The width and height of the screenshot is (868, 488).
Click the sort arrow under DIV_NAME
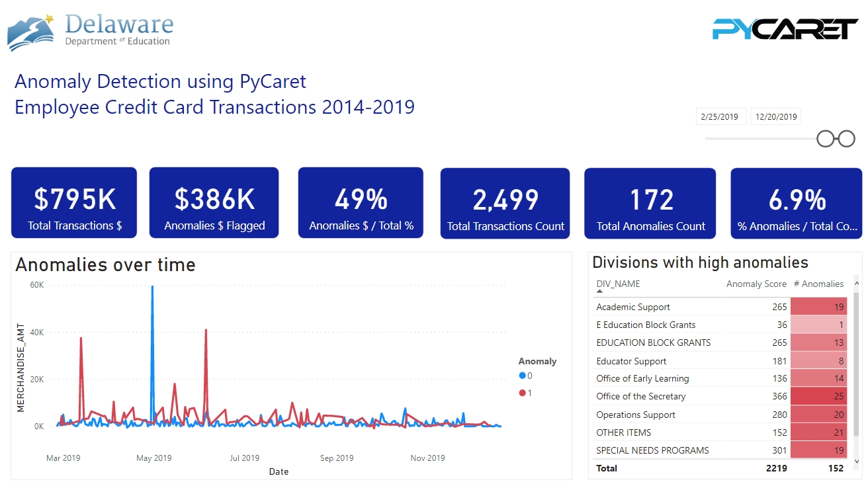click(x=600, y=292)
